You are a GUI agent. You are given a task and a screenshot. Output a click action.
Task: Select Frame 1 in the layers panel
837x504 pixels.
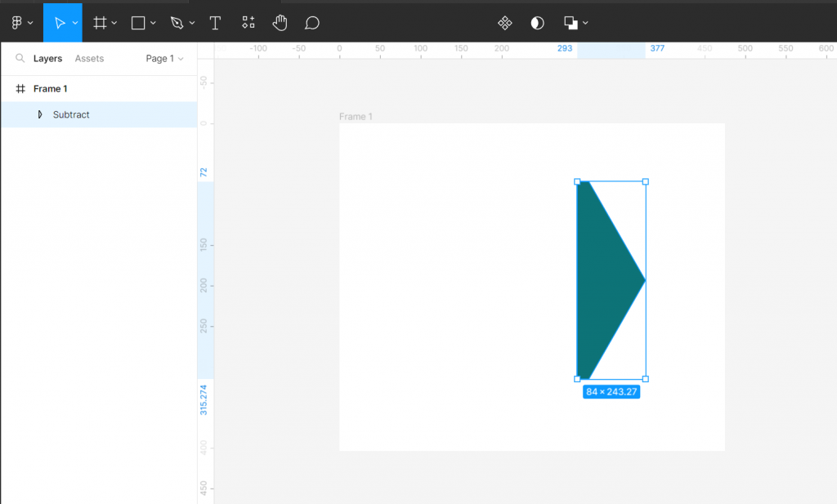(x=51, y=88)
